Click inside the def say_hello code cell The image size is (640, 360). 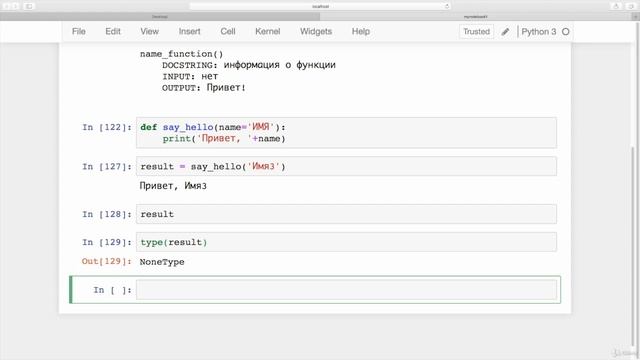click(x=346, y=133)
